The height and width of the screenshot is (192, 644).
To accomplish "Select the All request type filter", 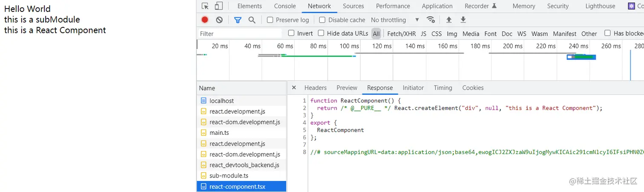I will (x=376, y=34).
